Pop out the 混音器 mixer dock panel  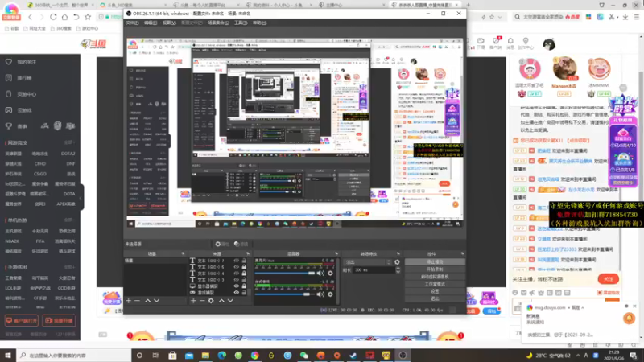[x=336, y=253]
